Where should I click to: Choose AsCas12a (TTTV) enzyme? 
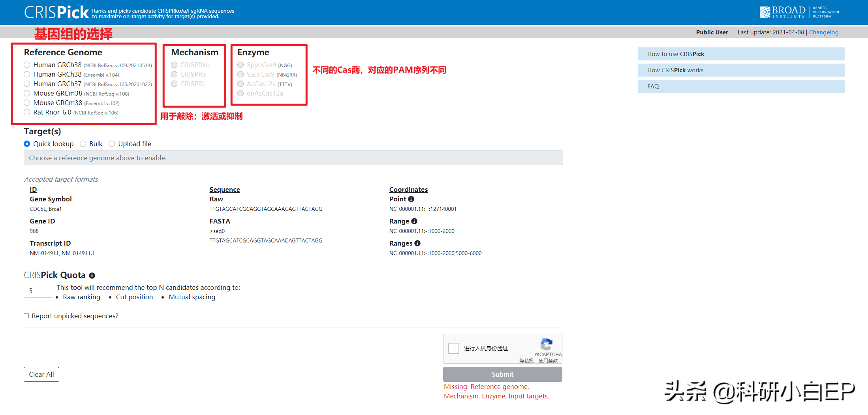(x=240, y=84)
